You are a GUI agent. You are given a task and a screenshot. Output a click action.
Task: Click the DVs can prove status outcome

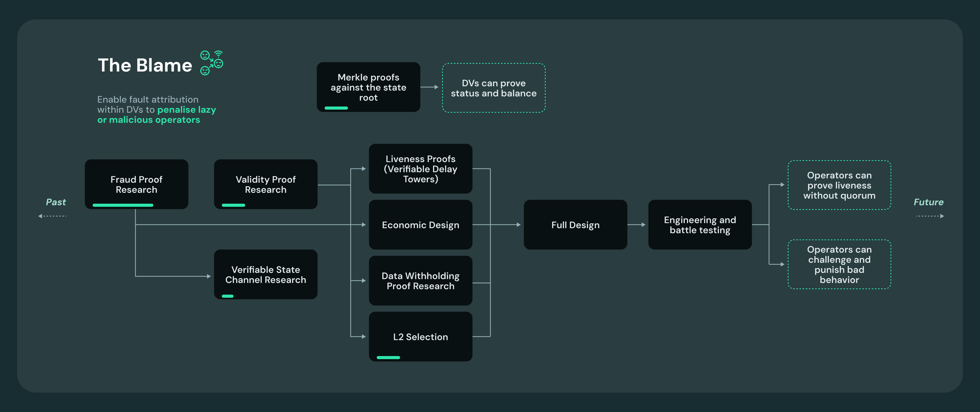coord(494,88)
